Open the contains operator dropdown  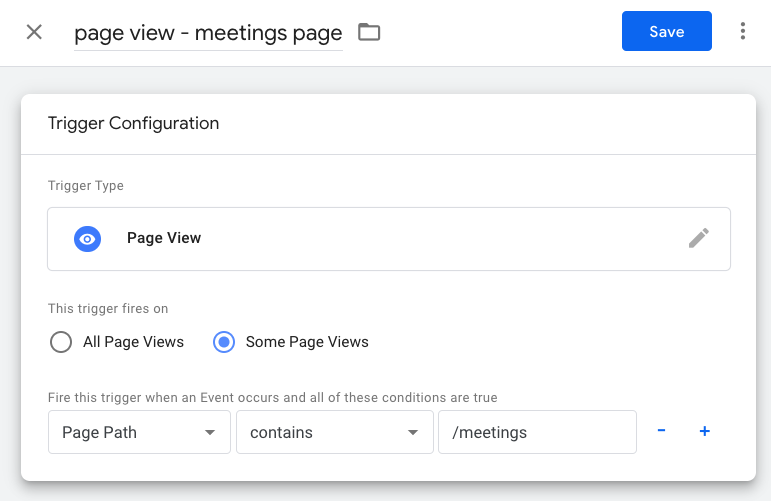pos(335,432)
